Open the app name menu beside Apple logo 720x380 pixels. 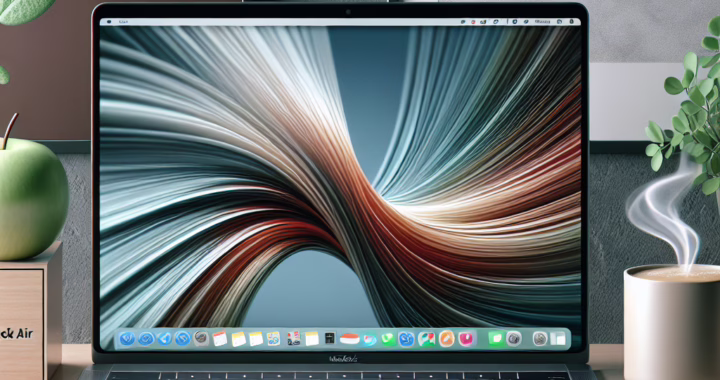[x=124, y=22]
